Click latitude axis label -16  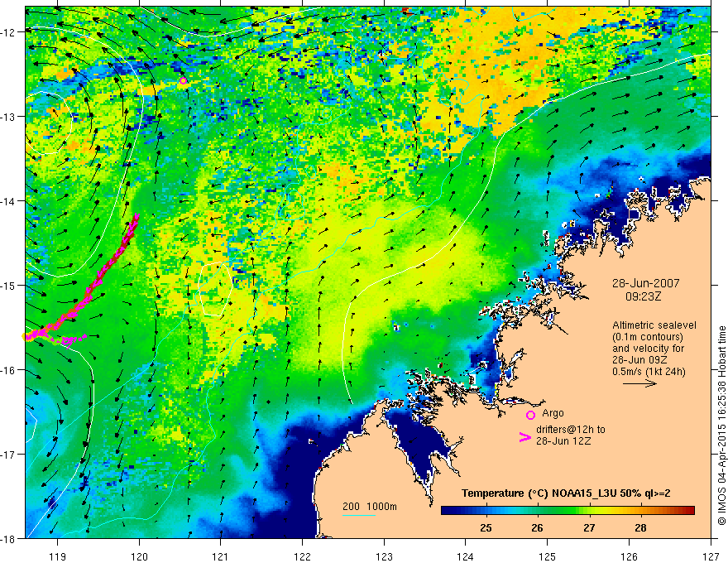8,370
